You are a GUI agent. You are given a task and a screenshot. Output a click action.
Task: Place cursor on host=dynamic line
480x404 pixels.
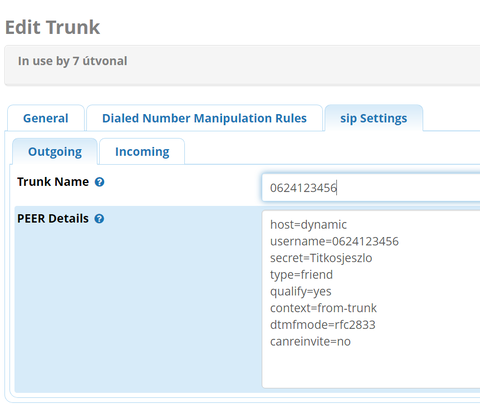tap(308, 225)
